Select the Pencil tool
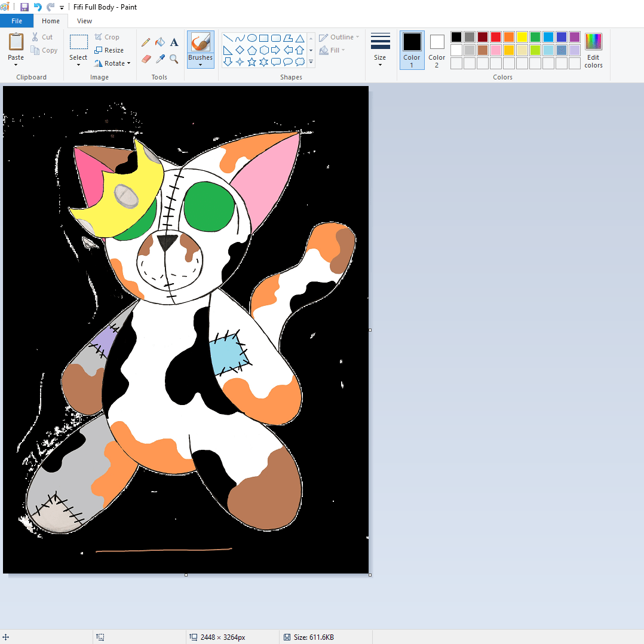 (x=146, y=42)
